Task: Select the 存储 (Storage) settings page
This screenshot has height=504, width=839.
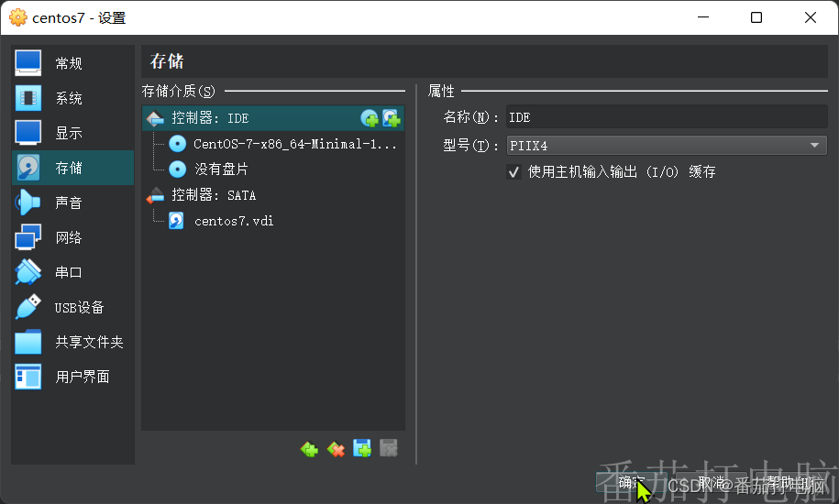Action: click(72, 168)
